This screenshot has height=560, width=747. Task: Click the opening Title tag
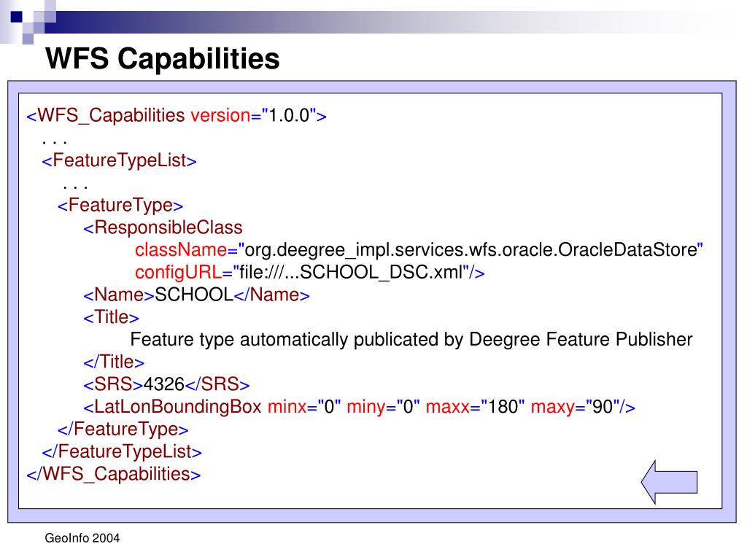111,317
